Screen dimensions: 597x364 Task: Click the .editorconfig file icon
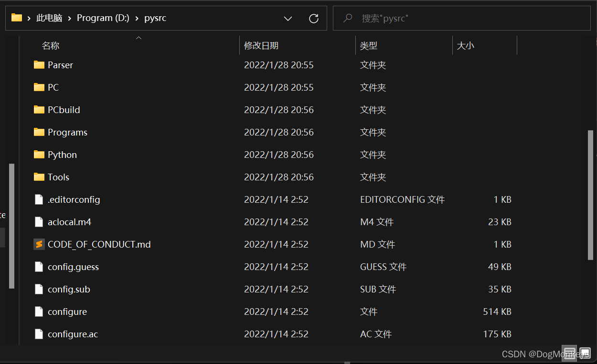(x=39, y=199)
